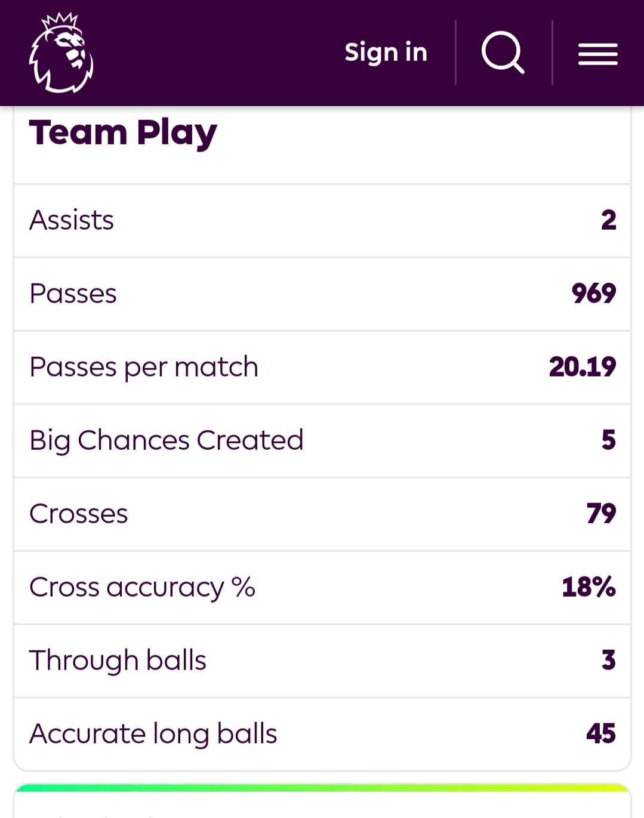Screen dimensions: 644x818
Task: Select the Crosses stat label
Action: 79,514
